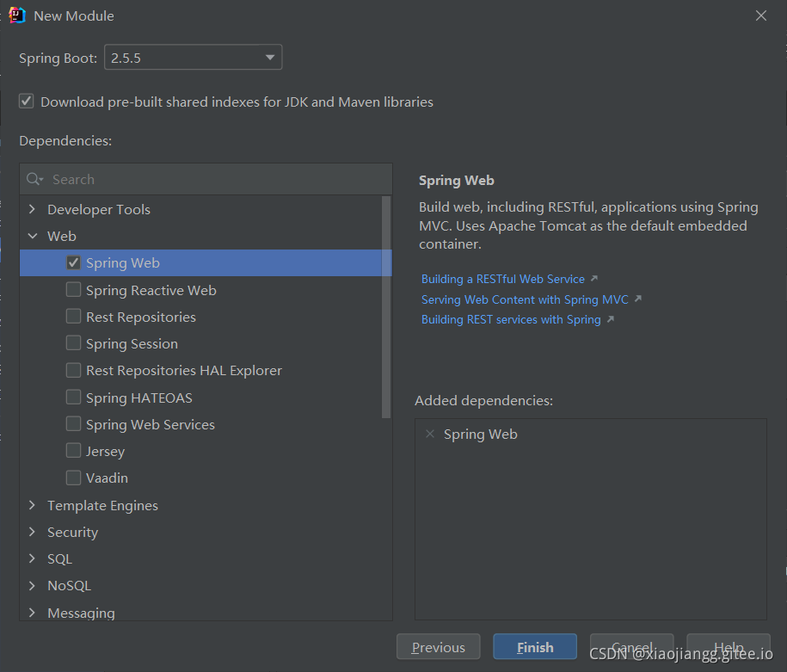Close the New Module dialog

[761, 15]
